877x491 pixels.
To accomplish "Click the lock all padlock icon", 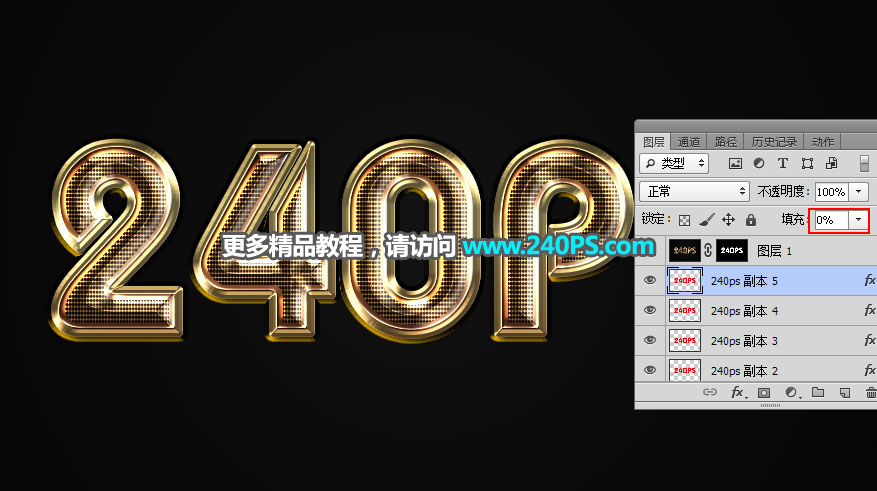I will (x=750, y=219).
